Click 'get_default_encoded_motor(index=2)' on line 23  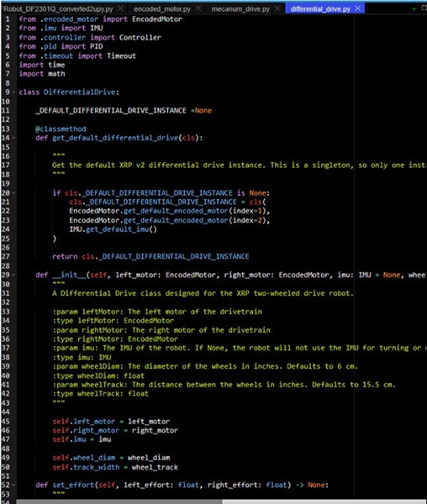click(196, 220)
